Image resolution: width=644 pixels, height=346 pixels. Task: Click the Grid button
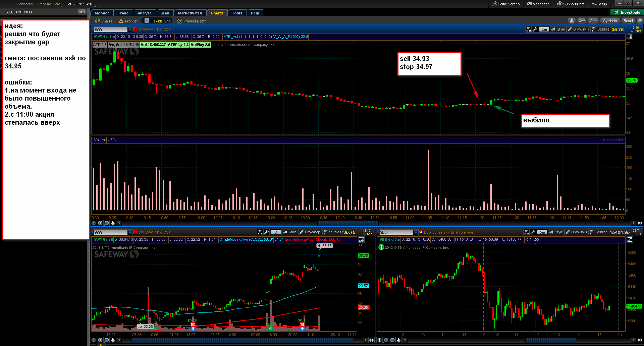click(593, 21)
